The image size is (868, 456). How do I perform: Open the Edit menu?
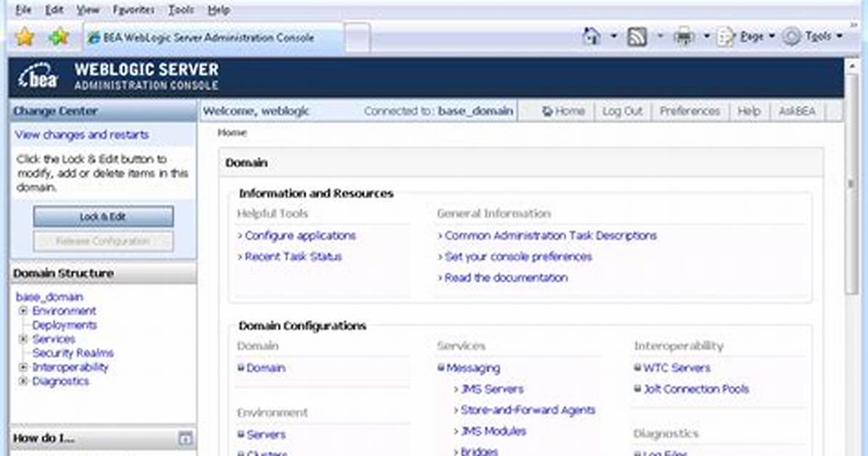(54, 9)
